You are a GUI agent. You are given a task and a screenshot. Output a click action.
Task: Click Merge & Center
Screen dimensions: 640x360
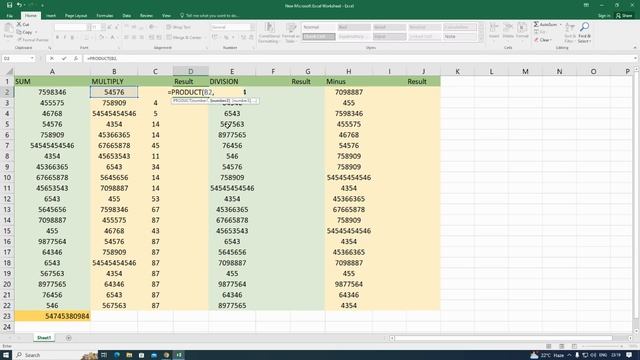[184, 37]
